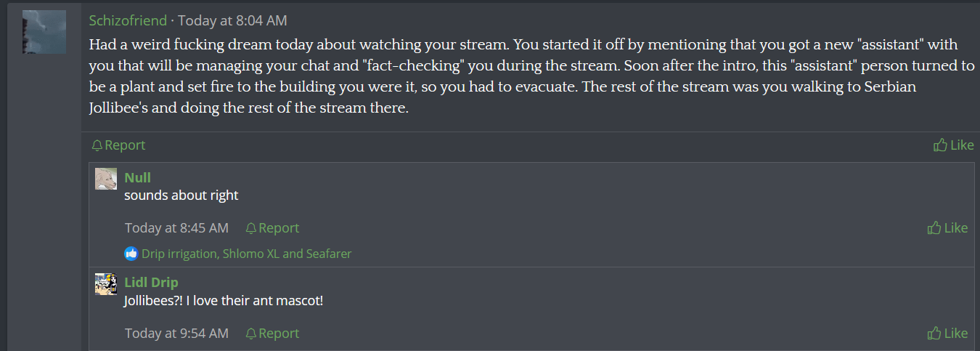Like Null's 'sounds about right' comment

[x=947, y=228]
